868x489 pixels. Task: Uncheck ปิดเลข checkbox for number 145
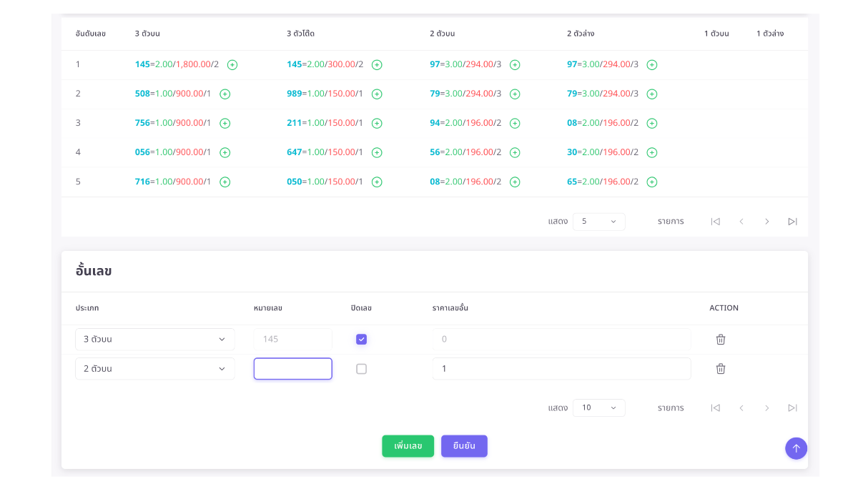tap(361, 340)
